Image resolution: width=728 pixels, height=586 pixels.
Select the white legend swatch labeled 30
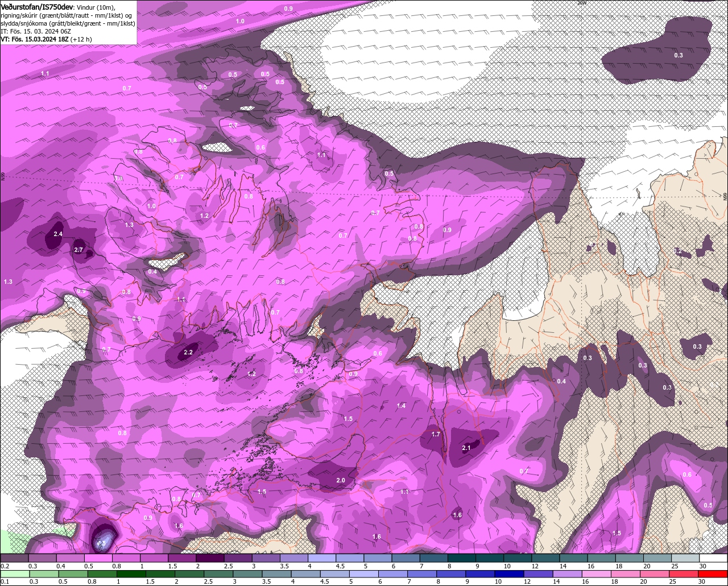coord(714,558)
